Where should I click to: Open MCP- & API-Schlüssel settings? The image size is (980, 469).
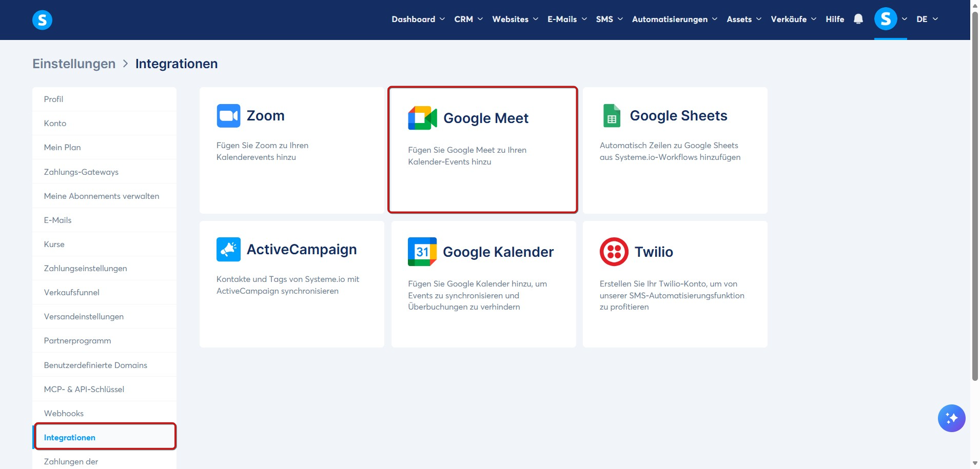tap(105, 389)
